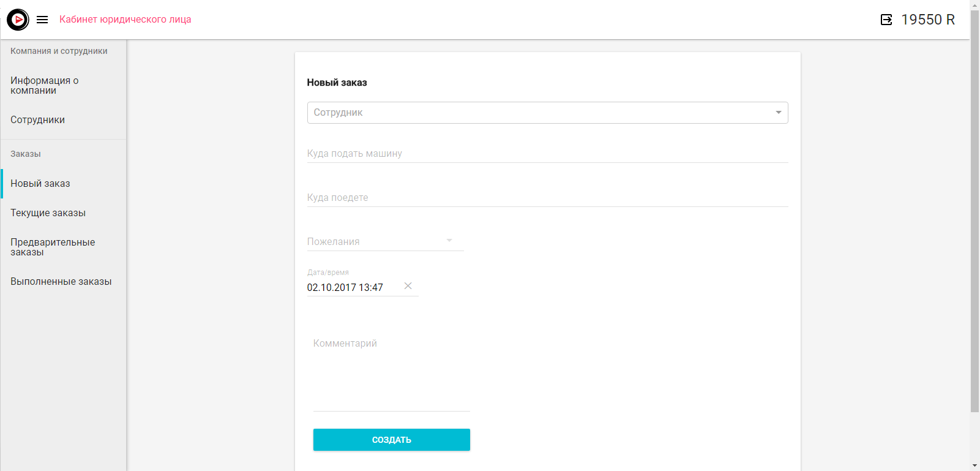Open Предварительные заказы page
The height and width of the screenshot is (471, 980).
click(53, 247)
